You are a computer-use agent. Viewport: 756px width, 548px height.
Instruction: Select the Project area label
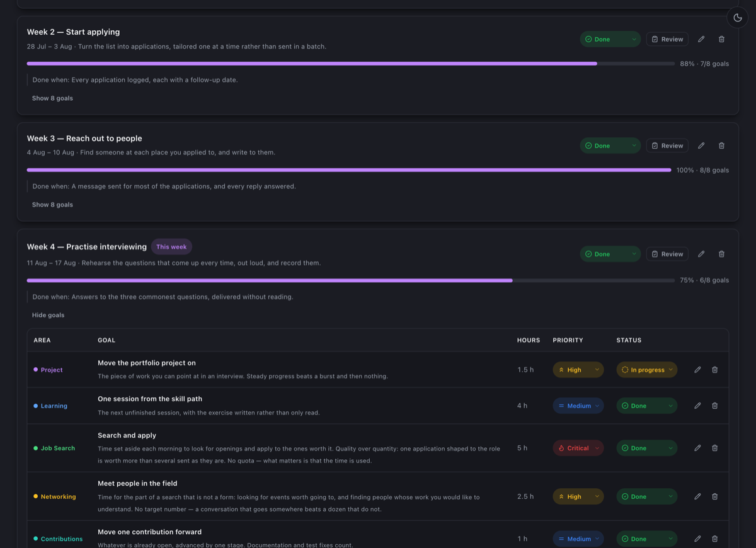tap(48, 370)
